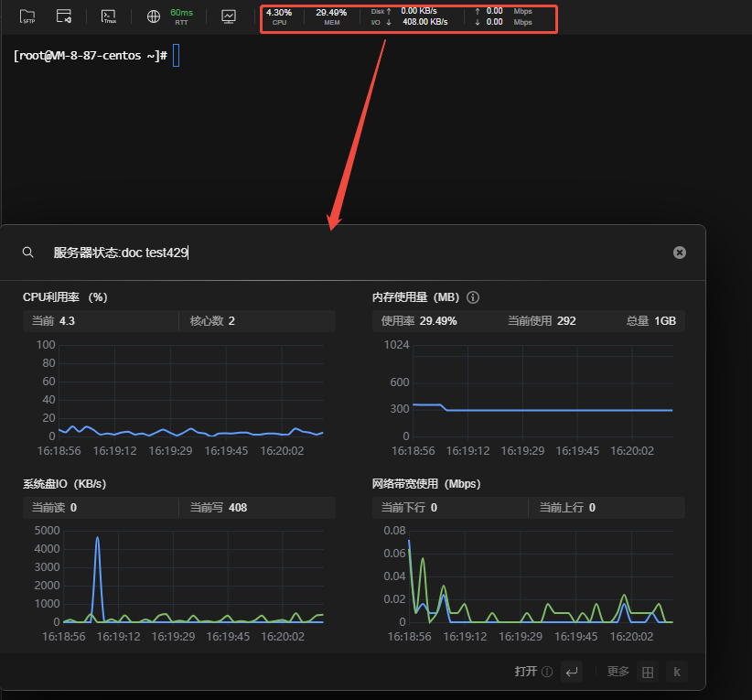This screenshot has height=700, width=752.
Task: Click the 系统盘IO (KB/s) heading
Action: tap(64, 484)
